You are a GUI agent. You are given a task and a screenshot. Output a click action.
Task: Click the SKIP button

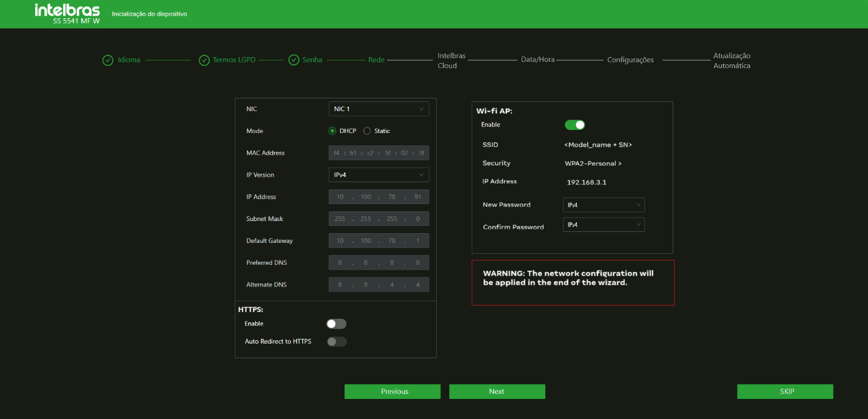pyautogui.click(x=785, y=392)
